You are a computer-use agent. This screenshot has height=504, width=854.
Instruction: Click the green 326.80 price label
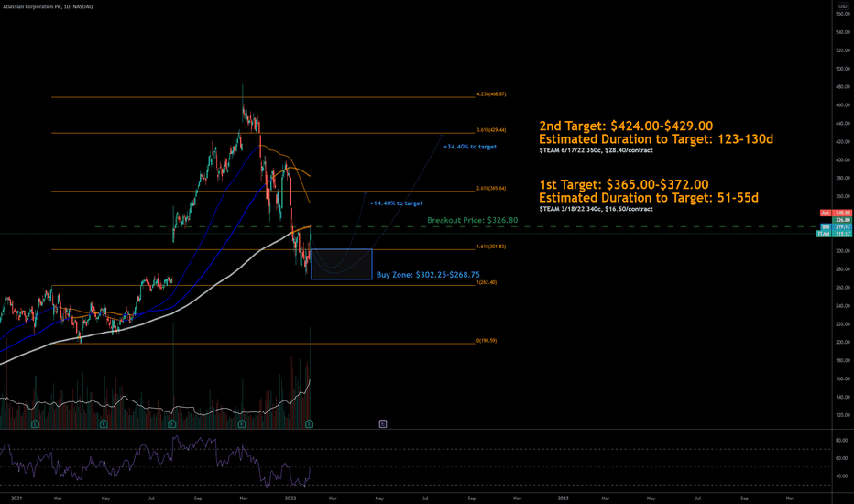pyautogui.click(x=843, y=220)
